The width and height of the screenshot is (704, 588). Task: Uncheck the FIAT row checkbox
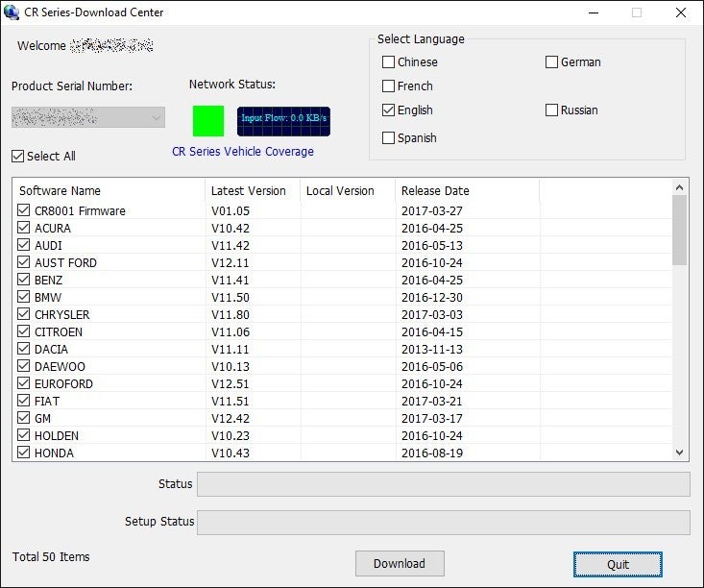(x=23, y=401)
